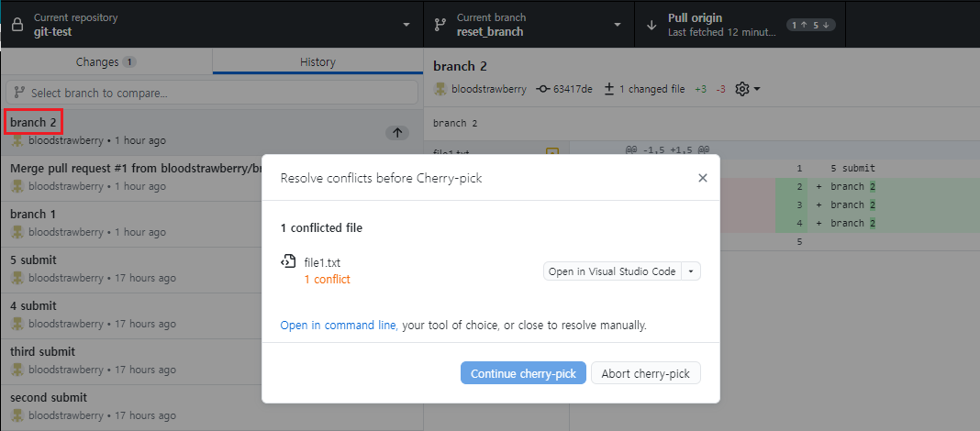Click the branch icon beside Current branch

(440, 25)
